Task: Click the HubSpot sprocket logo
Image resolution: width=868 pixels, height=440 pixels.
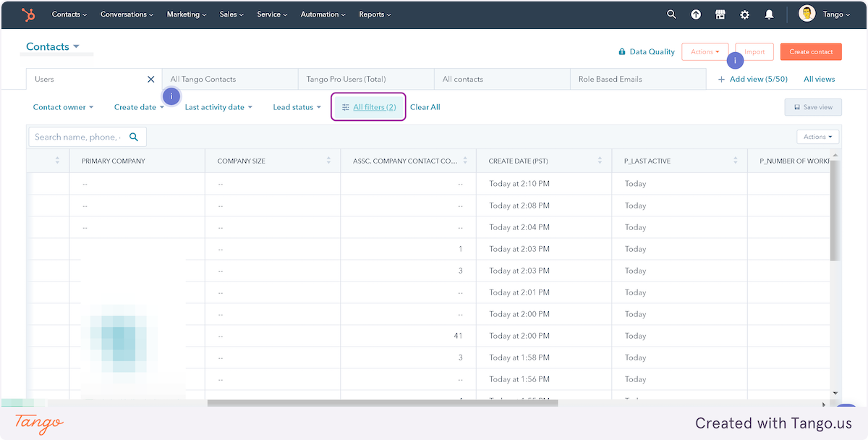Action: tap(28, 14)
